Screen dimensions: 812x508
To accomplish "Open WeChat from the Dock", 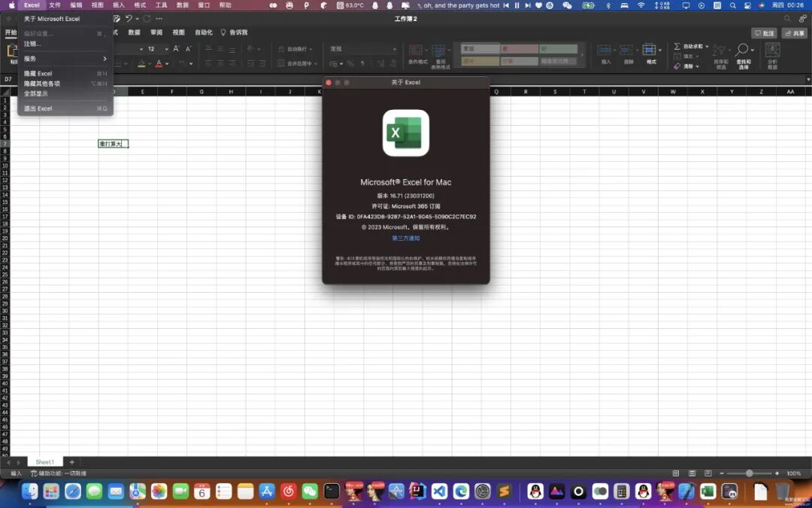I will [x=310, y=491].
